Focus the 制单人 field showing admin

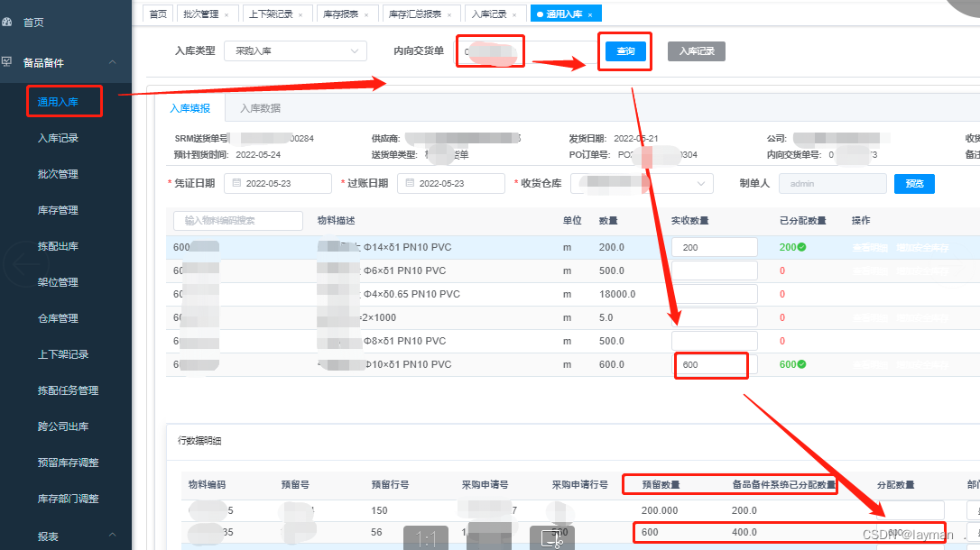click(x=833, y=184)
